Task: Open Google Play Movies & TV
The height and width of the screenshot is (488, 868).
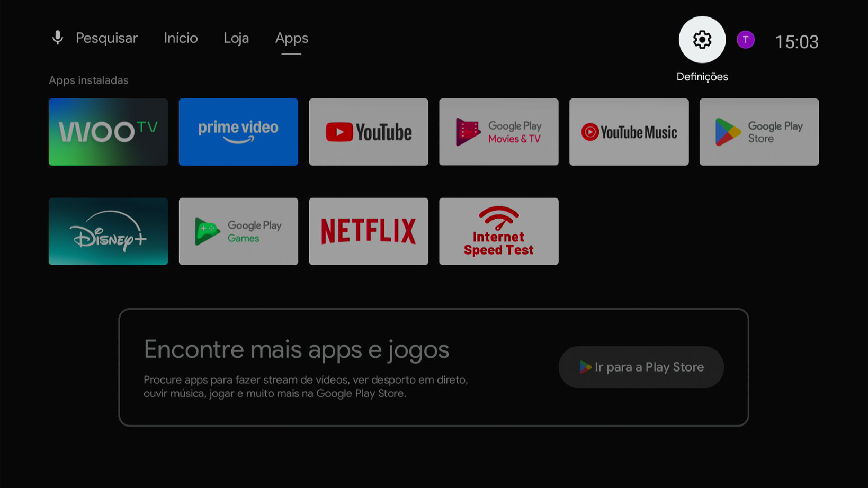Action: click(499, 132)
